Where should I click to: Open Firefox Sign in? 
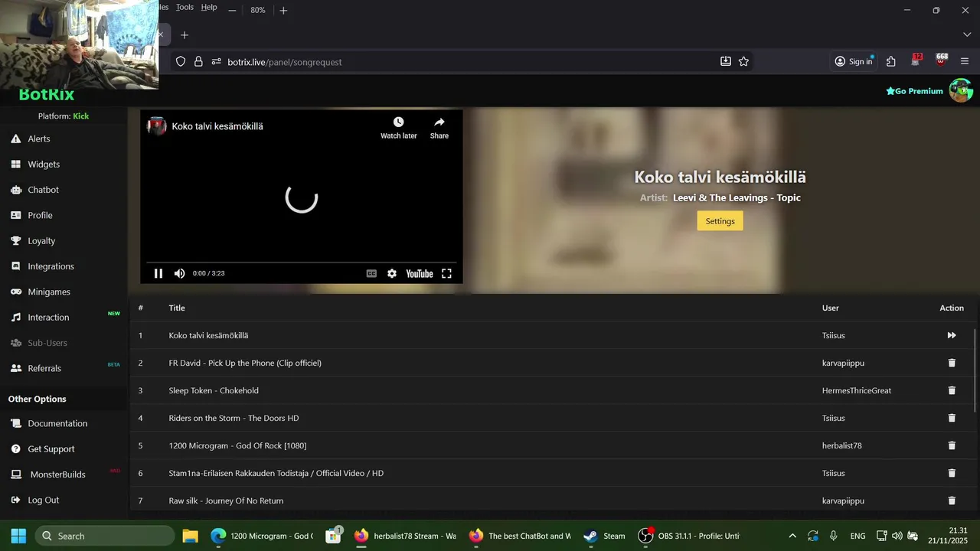[853, 62]
